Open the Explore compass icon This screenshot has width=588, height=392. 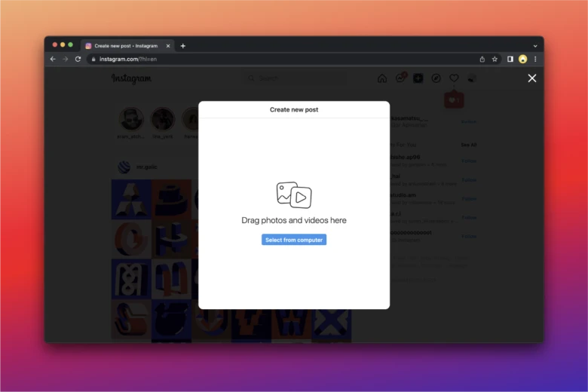pos(436,78)
